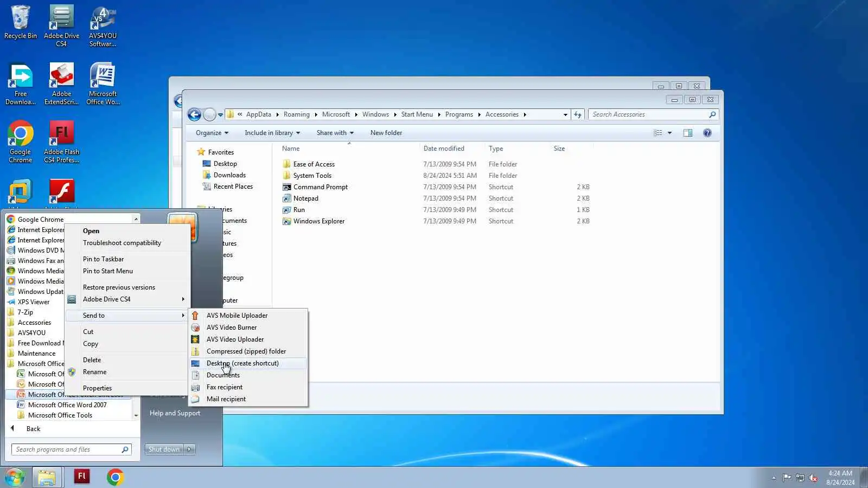868x488 pixels.
Task: Open the Organize dropdown menu
Action: (x=212, y=133)
